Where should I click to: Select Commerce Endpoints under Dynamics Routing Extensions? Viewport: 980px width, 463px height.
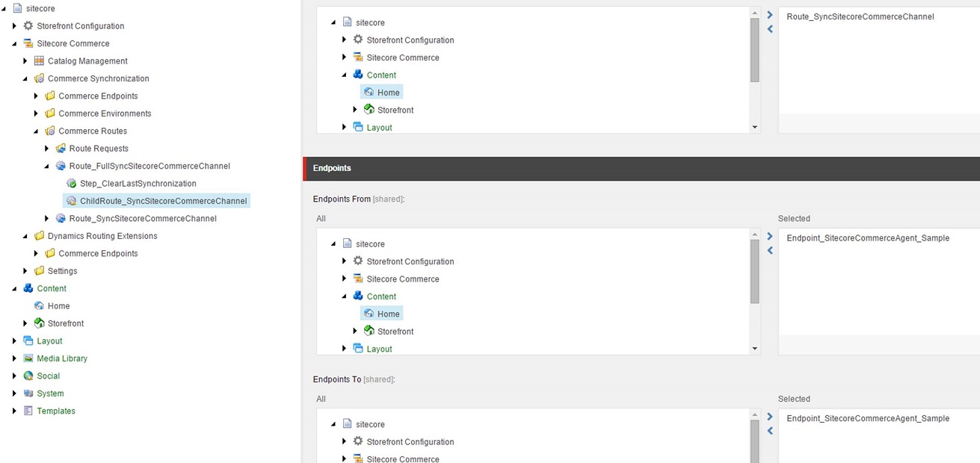click(98, 253)
